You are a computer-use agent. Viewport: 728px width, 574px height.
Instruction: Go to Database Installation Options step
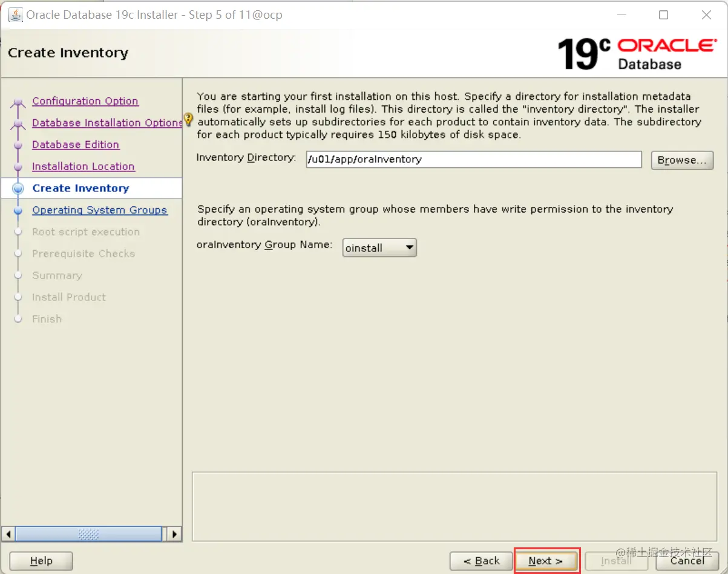point(107,123)
